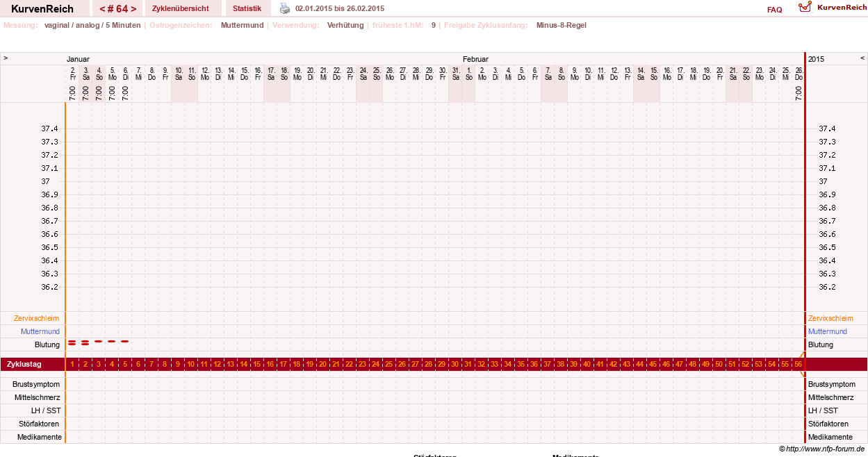Select the left Störfaktoren row label
The width and height of the screenshot is (868, 457).
click(40, 424)
